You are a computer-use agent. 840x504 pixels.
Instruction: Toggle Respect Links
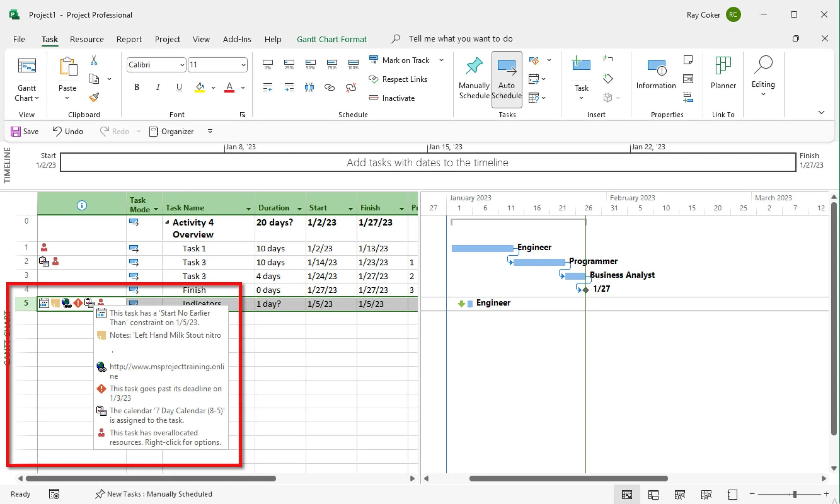[x=398, y=79]
